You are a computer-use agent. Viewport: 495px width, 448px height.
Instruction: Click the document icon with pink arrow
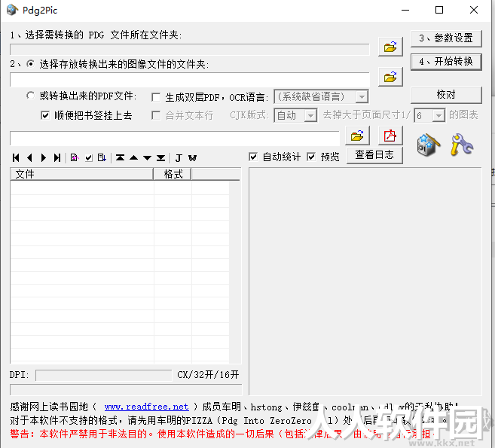(x=75, y=157)
